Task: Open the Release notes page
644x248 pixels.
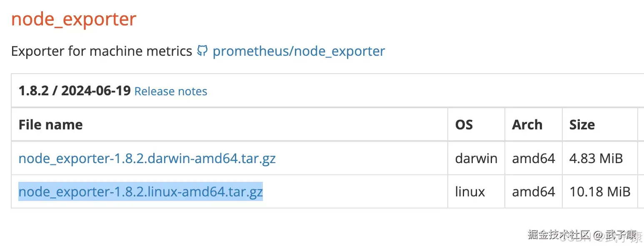Action: point(170,91)
